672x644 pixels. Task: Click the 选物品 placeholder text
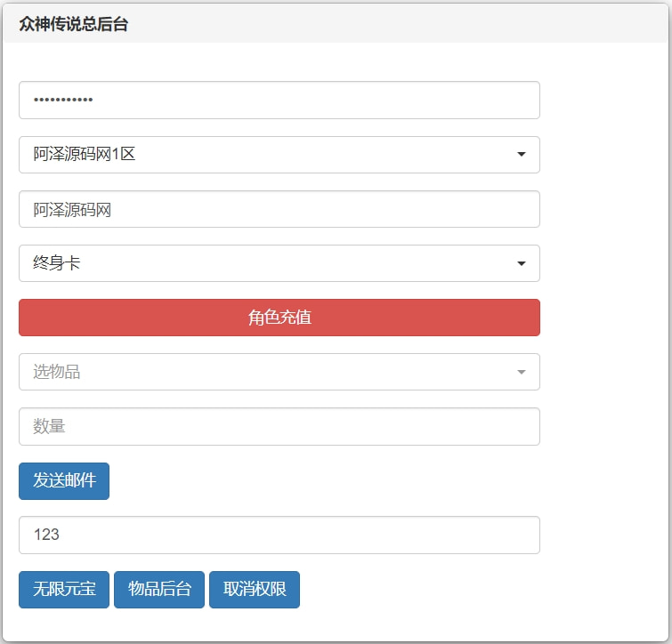pyautogui.click(x=57, y=372)
